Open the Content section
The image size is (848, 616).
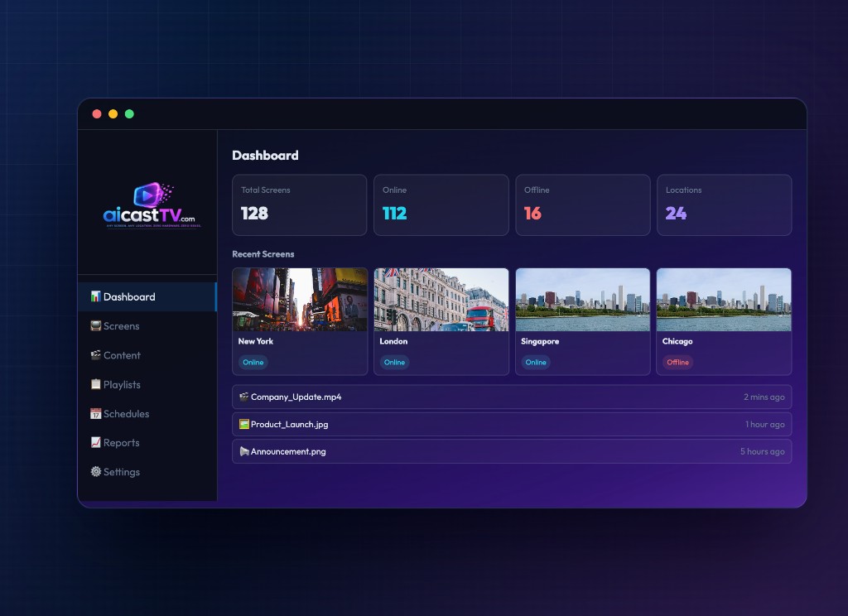click(x=147, y=355)
